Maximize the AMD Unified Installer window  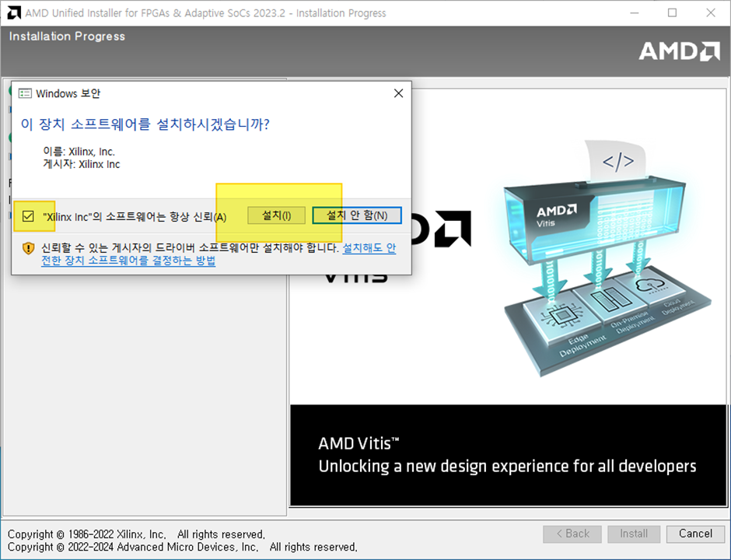click(x=672, y=13)
